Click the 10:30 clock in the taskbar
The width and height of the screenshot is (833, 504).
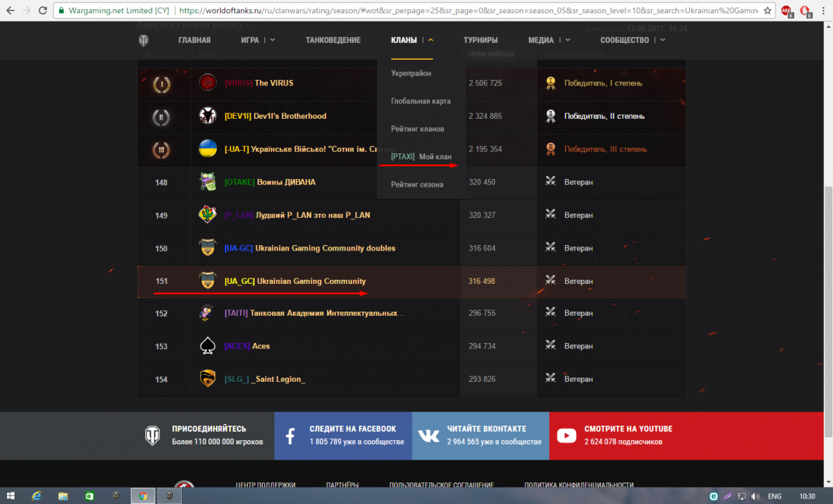pyautogui.click(x=807, y=496)
